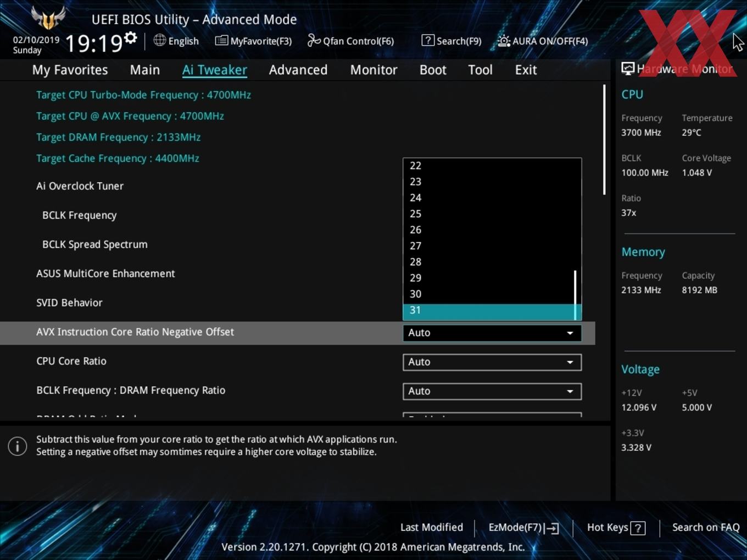This screenshot has width=747, height=560.
Task: Click the main settings page scrollbar
Action: click(604, 139)
